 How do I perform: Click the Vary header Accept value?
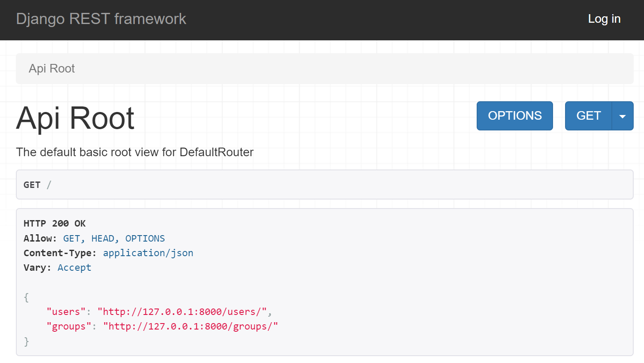(74, 268)
